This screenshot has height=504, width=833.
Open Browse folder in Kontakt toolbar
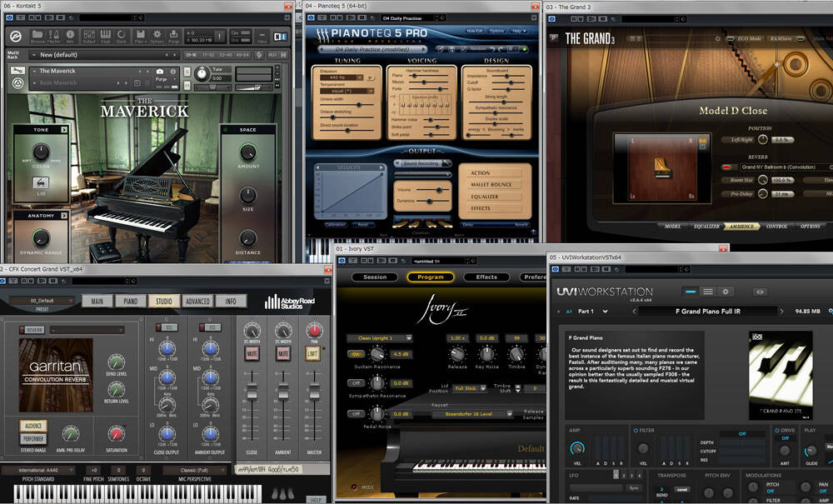(x=37, y=36)
